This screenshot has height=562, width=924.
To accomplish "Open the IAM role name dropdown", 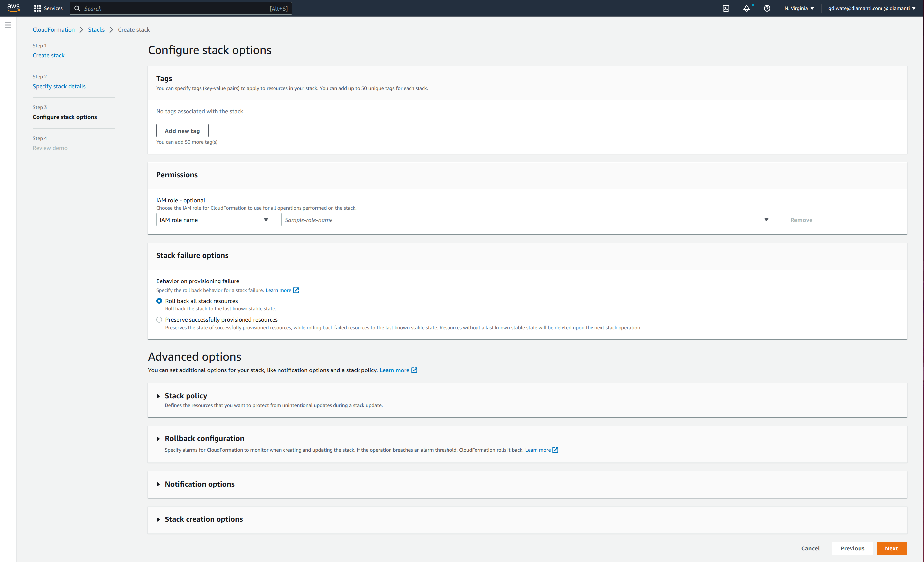I will coord(215,220).
